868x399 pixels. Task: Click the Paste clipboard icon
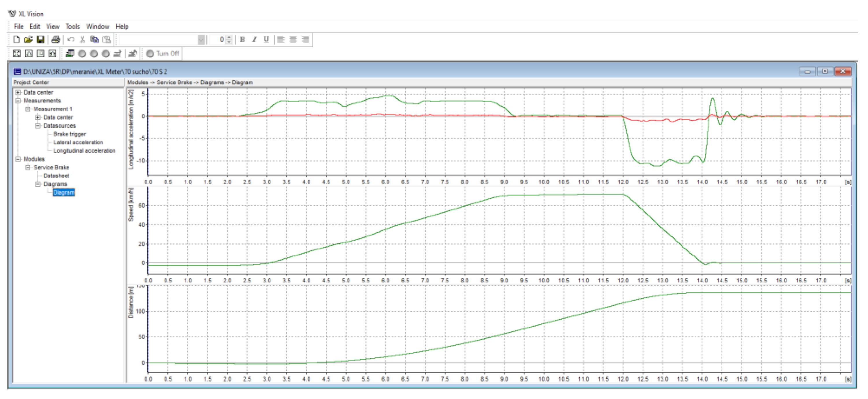[x=107, y=39]
